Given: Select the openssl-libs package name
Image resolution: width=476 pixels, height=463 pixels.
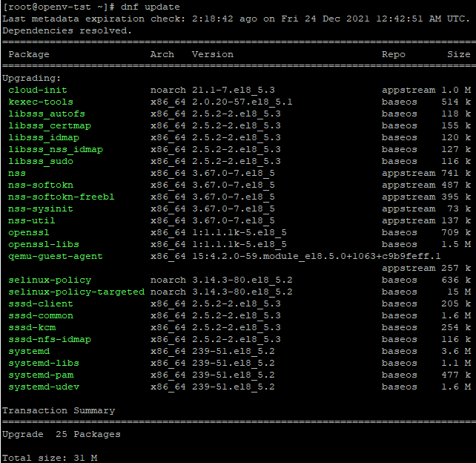Looking at the screenshot, I should coord(44,244).
